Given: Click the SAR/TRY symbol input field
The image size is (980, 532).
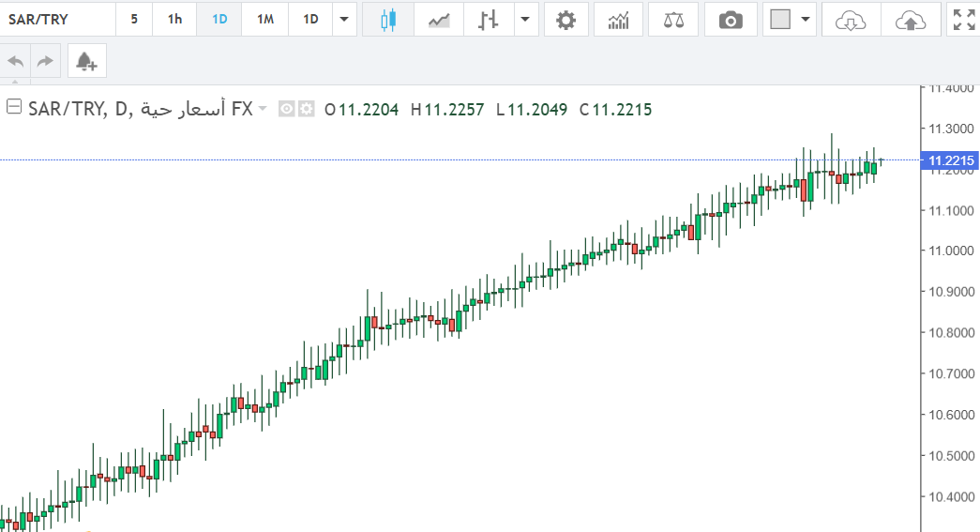Looking at the screenshot, I should point(58,20).
